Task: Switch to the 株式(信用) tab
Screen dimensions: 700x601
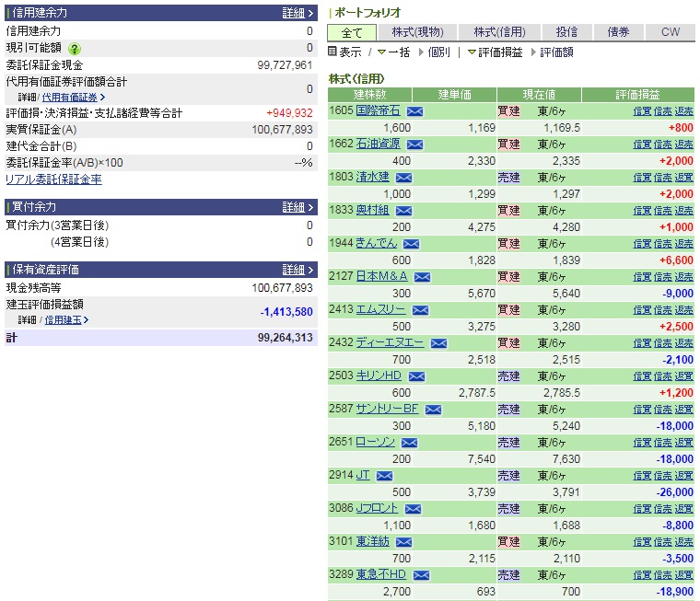Action: click(x=499, y=32)
